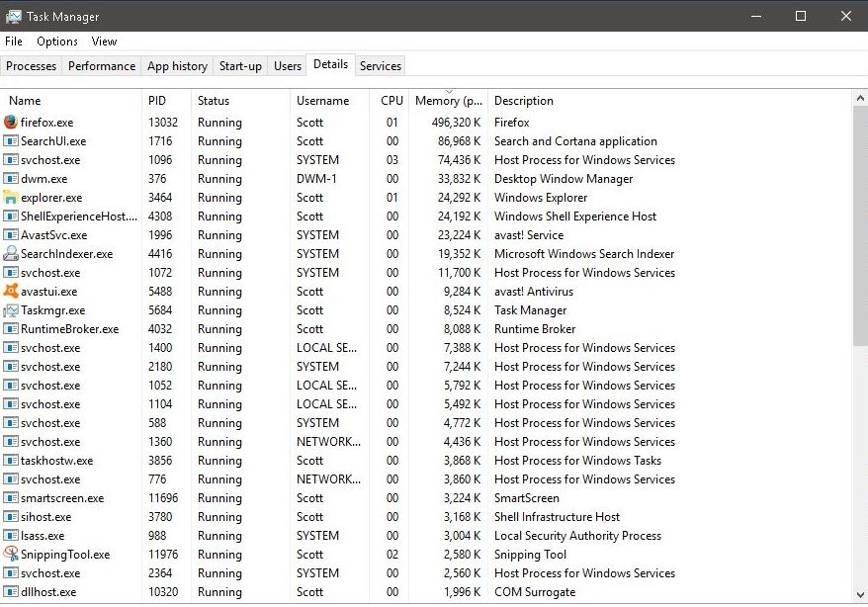Click the smartscreen.exe process icon

click(x=11, y=497)
